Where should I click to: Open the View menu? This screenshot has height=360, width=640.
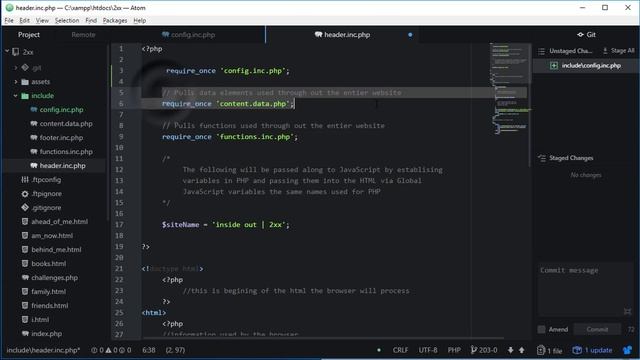(42, 20)
